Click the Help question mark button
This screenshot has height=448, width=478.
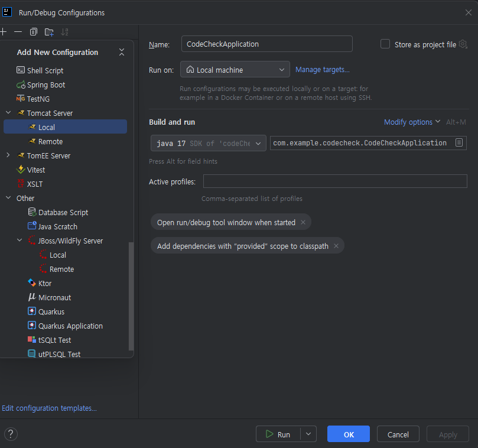(11, 434)
